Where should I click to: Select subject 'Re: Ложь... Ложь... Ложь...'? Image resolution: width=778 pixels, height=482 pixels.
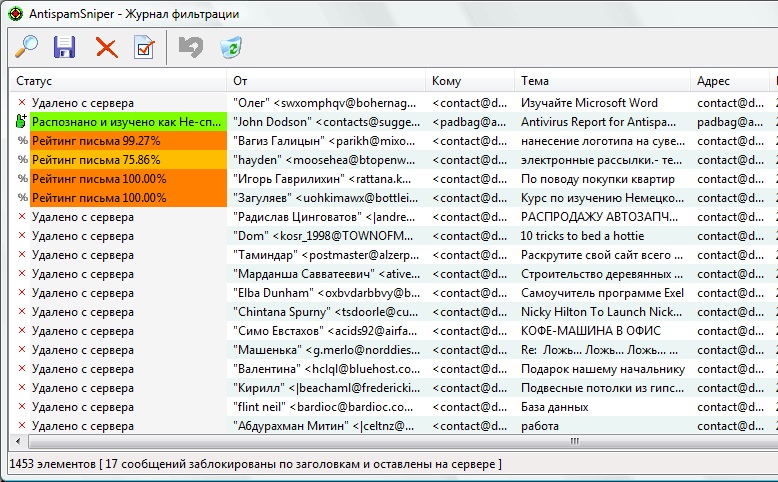(x=599, y=350)
